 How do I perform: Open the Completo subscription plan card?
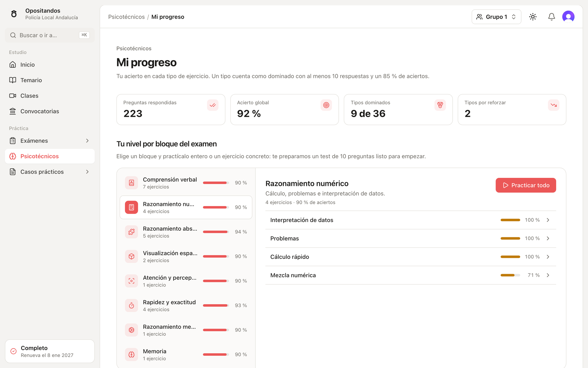[50, 351]
